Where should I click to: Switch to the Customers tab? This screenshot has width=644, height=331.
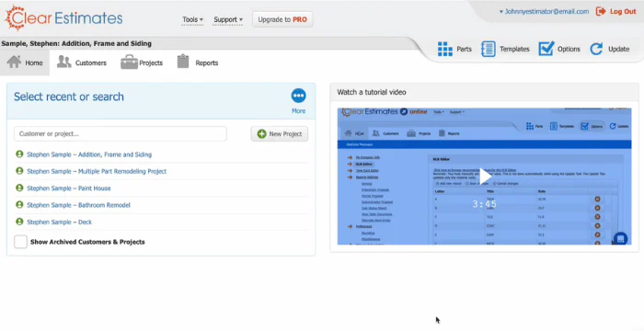(81, 63)
